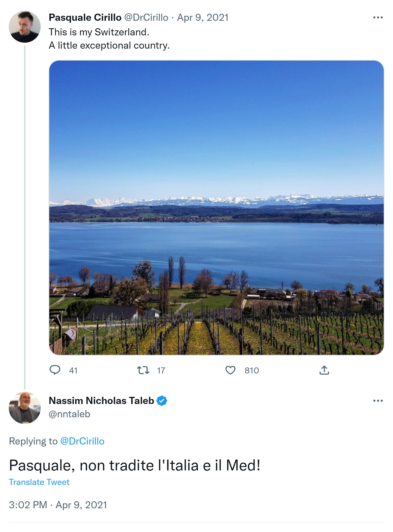The height and width of the screenshot is (532, 393).
Task: Open more options on Taleb's reply
Action: [x=378, y=401]
